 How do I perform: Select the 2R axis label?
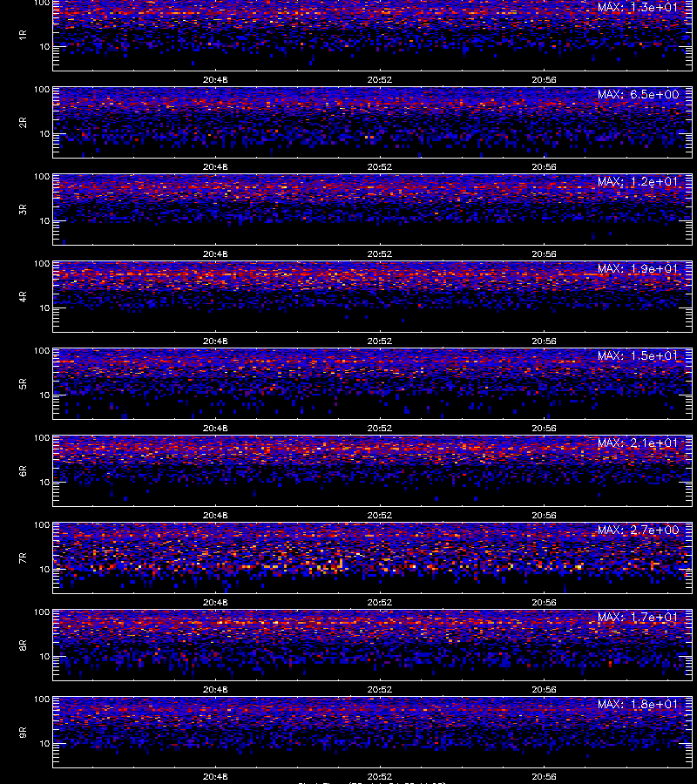(x=23, y=123)
